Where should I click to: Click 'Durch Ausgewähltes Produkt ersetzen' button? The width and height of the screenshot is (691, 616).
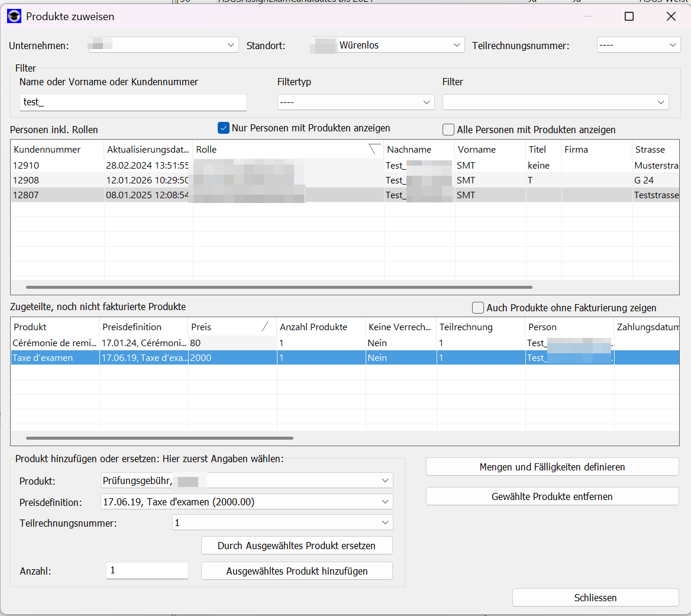296,546
